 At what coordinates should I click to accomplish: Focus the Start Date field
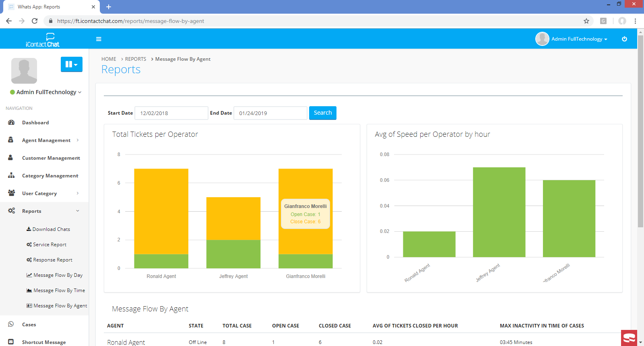pyautogui.click(x=171, y=113)
